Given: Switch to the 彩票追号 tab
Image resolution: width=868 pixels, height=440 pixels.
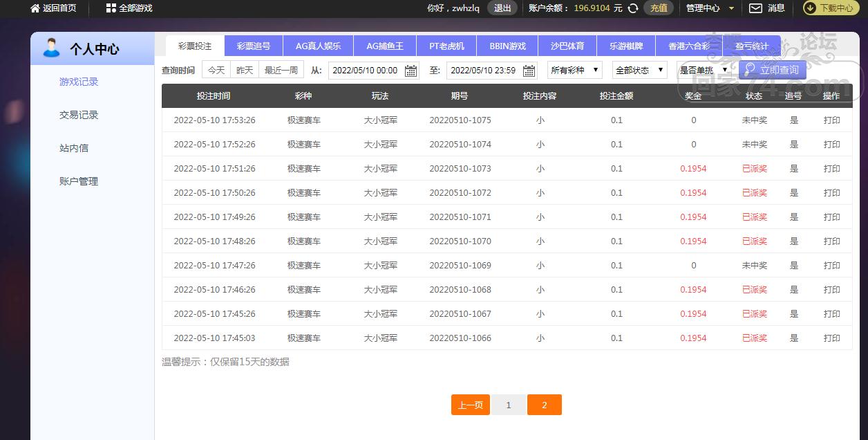Looking at the screenshot, I should point(254,46).
